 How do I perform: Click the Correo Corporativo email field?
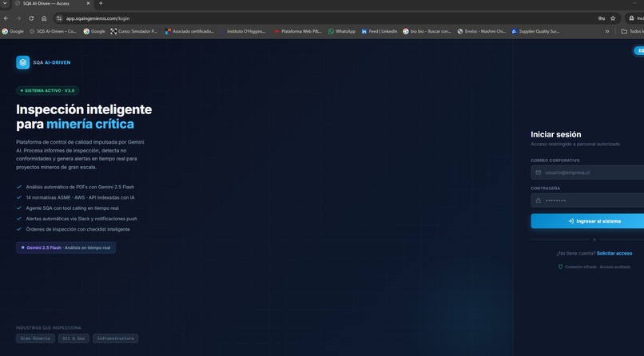point(587,172)
